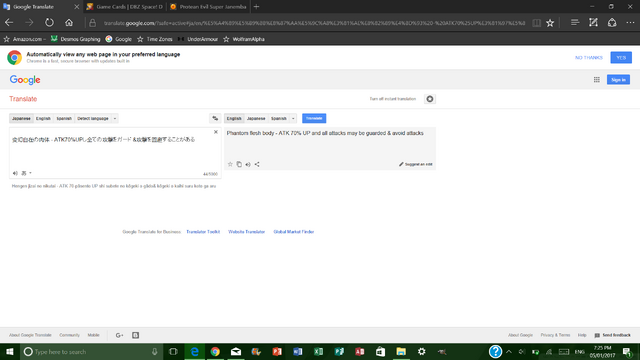The width and height of the screenshot is (640, 360).
Task: Refresh the current page
Action: click(x=49, y=23)
